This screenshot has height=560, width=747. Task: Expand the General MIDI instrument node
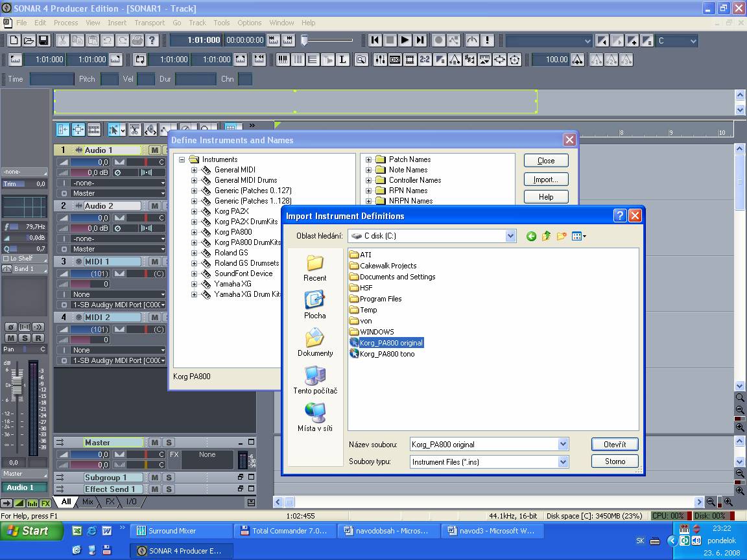194,170
